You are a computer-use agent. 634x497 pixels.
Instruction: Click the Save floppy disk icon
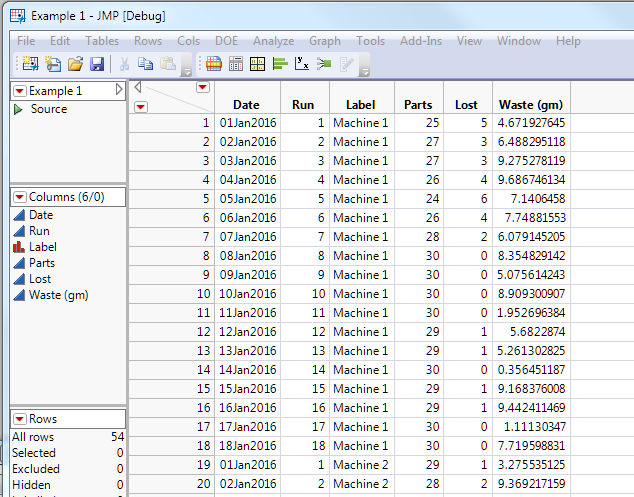coord(97,64)
